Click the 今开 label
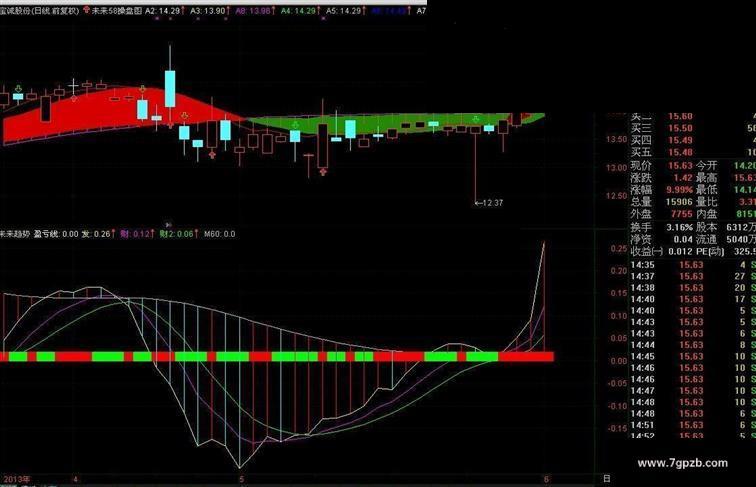 click(x=706, y=166)
